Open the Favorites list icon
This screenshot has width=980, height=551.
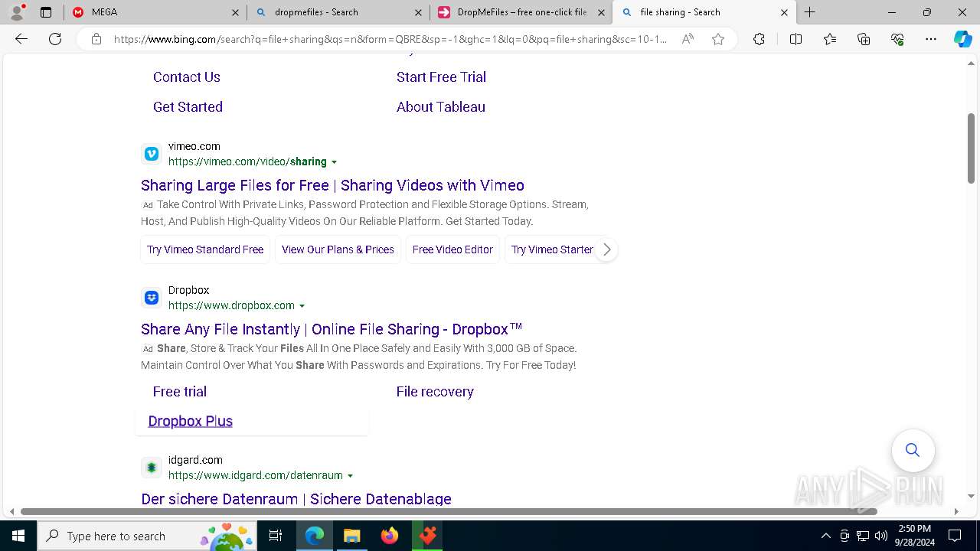pos(830,39)
